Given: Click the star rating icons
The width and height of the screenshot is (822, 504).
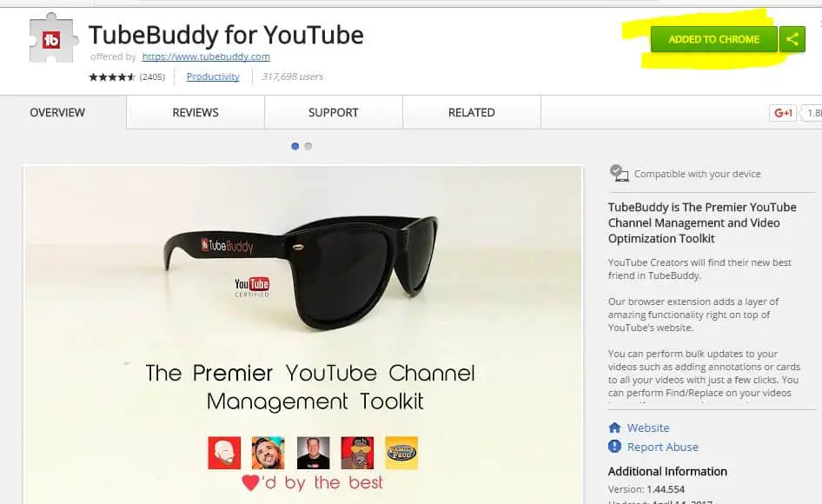Looking at the screenshot, I should tap(112, 77).
